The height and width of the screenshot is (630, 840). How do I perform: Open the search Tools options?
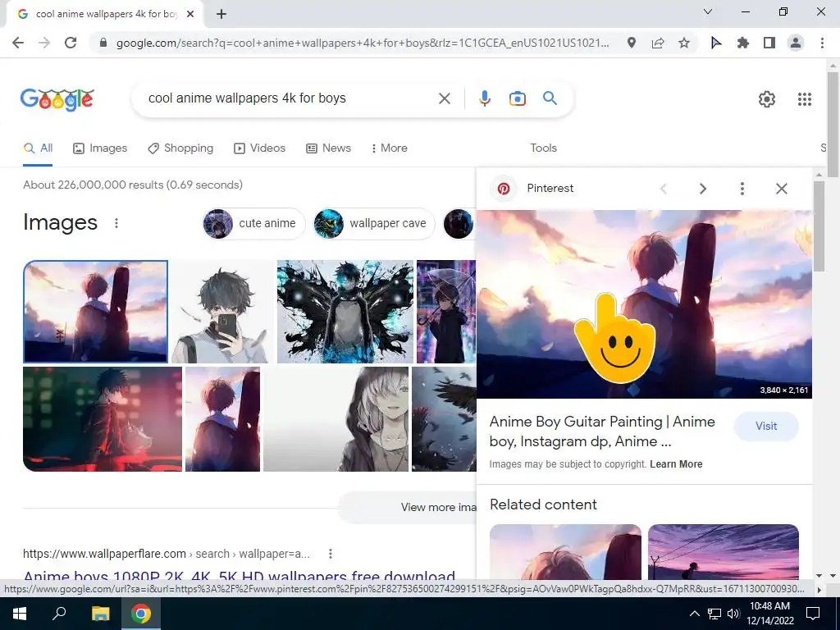(x=543, y=148)
